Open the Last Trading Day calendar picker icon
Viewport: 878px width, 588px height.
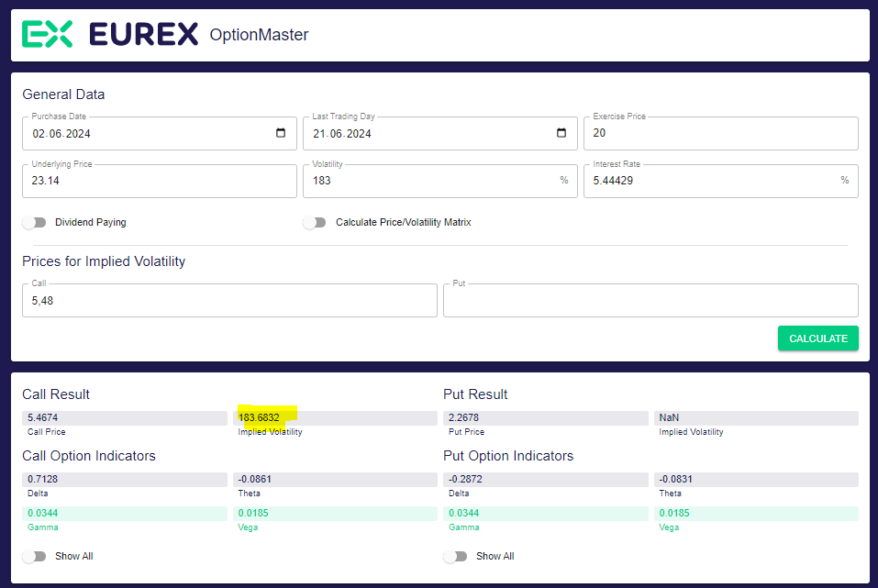pyautogui.click(x=561, y=133)
